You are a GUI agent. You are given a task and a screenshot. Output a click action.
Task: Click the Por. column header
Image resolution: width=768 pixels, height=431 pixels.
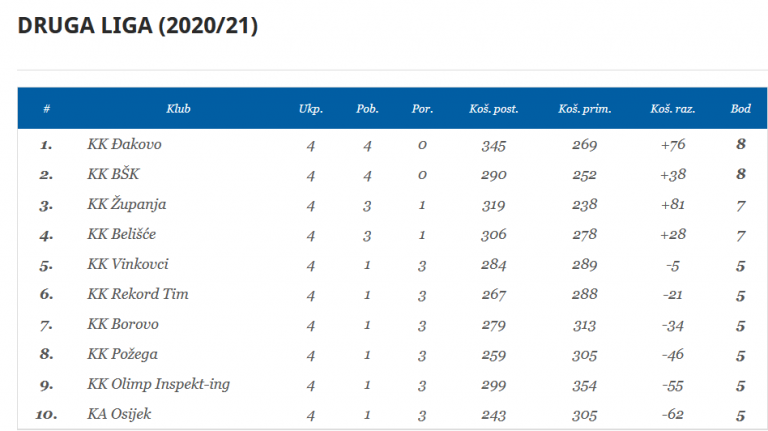pyautogui.click(x=422, y=109)
